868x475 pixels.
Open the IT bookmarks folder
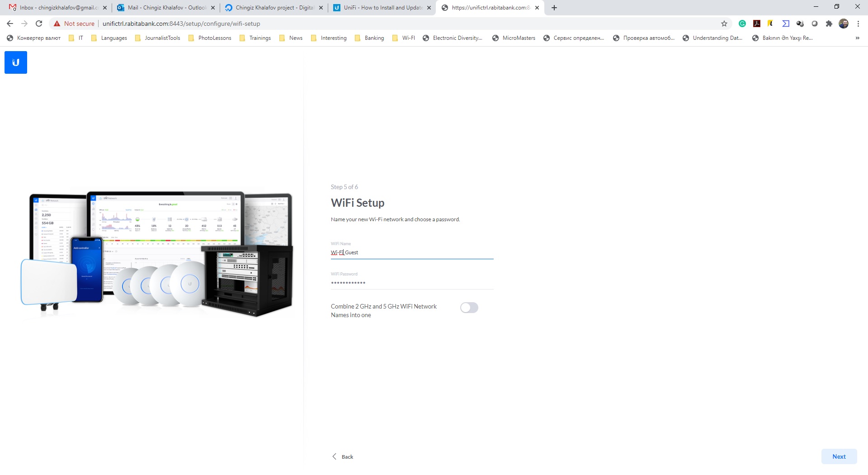76,38
